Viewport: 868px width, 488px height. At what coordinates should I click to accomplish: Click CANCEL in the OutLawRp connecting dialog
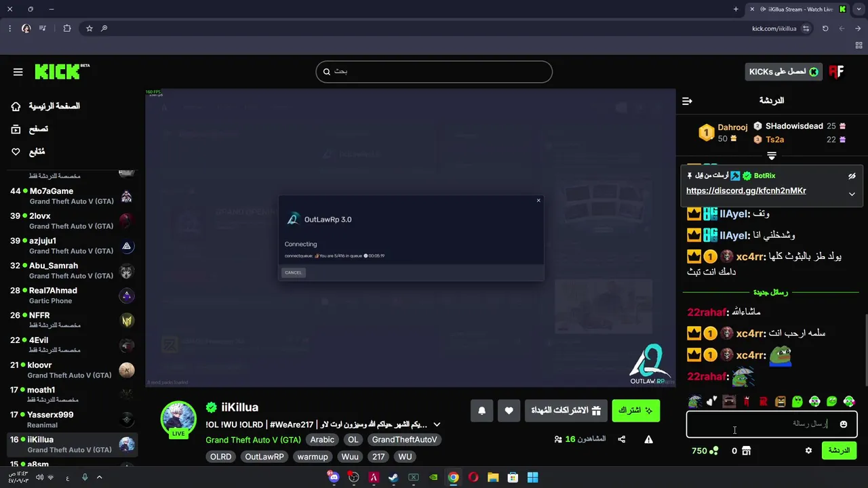[293, 272]
